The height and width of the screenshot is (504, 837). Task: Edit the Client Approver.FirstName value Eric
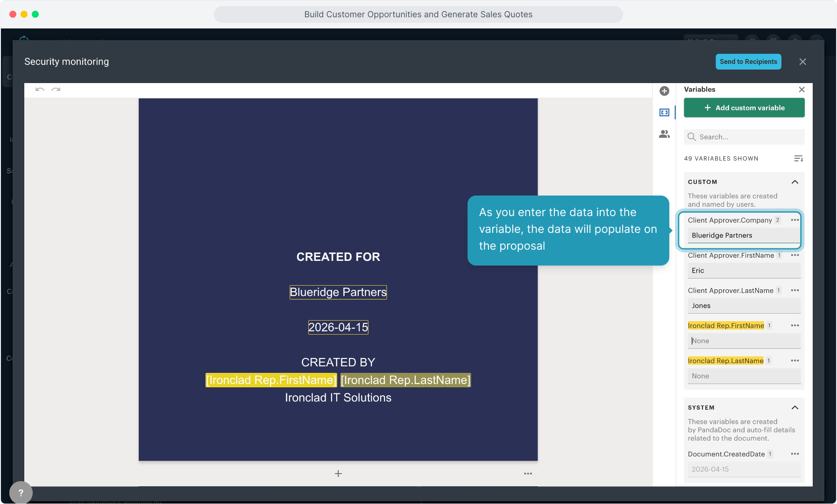744,271
